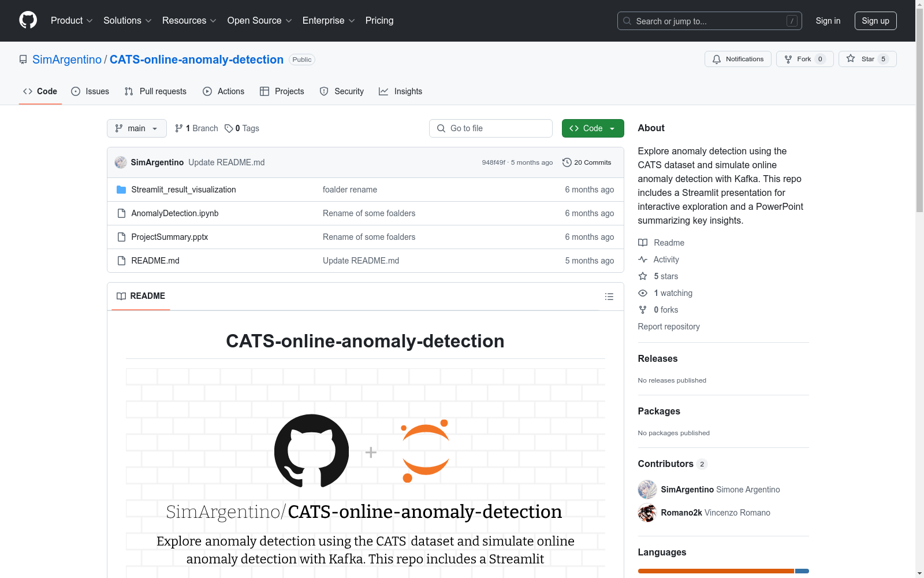The height and width of the screenshot is (578, 924).
Task: Click the README.md file icon
Action: 121,261
